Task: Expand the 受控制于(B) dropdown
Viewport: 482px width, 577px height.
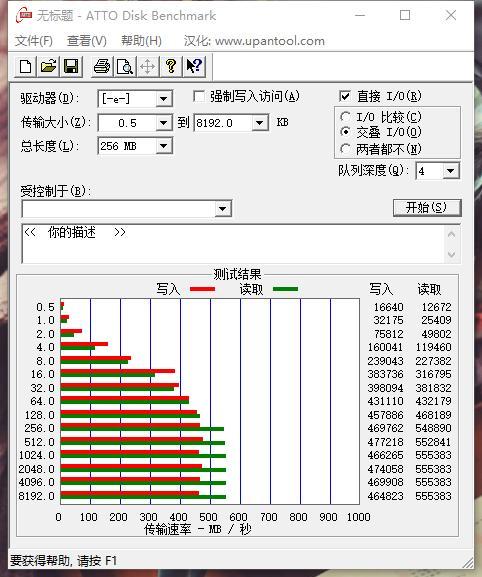Action: click(222, 209)
